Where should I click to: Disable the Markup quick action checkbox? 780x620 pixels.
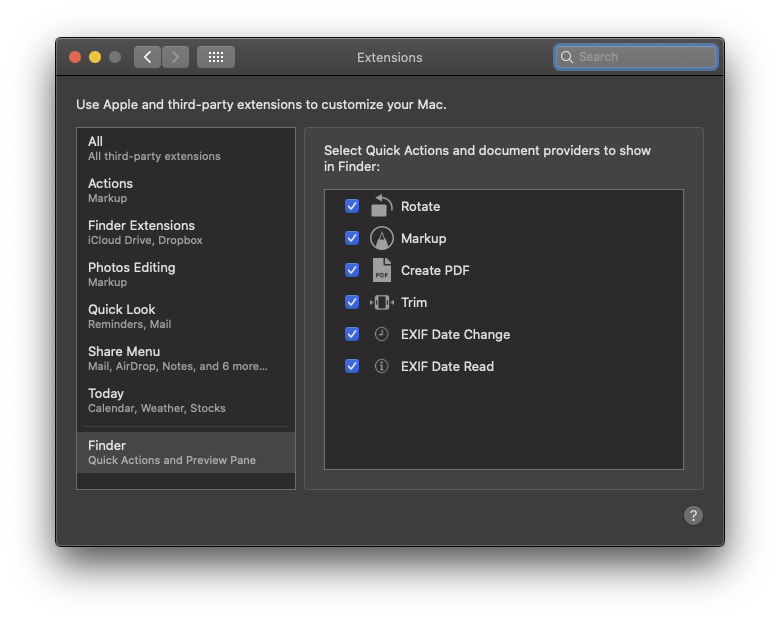pyautogui.click(x=352, y=238)
